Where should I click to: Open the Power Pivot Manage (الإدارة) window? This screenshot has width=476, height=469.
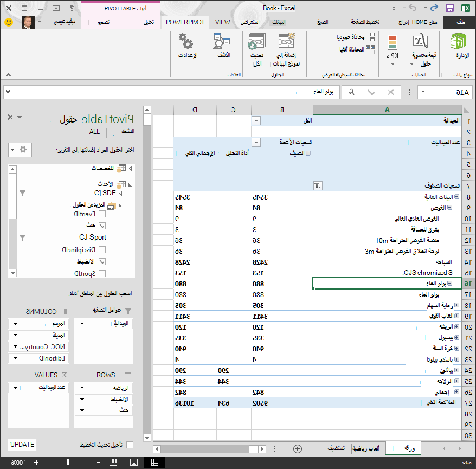[x=459, y=46]
